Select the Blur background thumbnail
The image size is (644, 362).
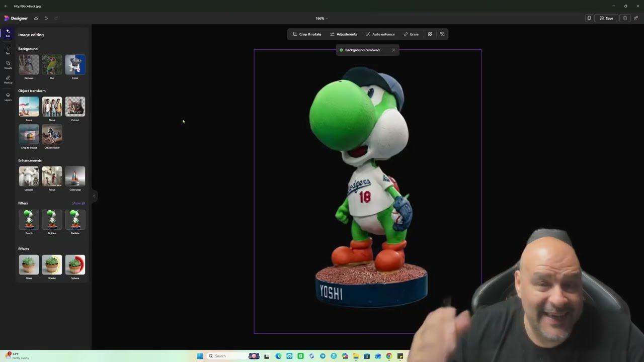click(x=52, y=65)
